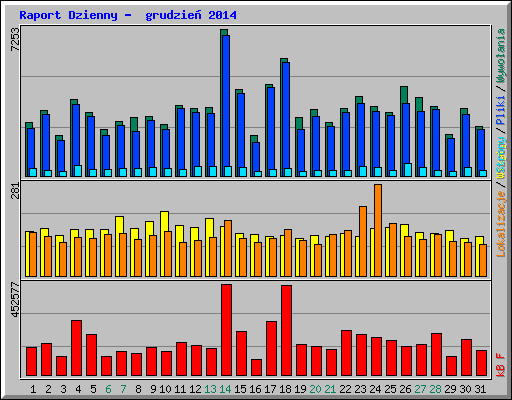
Task: Click the day 1 axis label
Action: [33, 389]
